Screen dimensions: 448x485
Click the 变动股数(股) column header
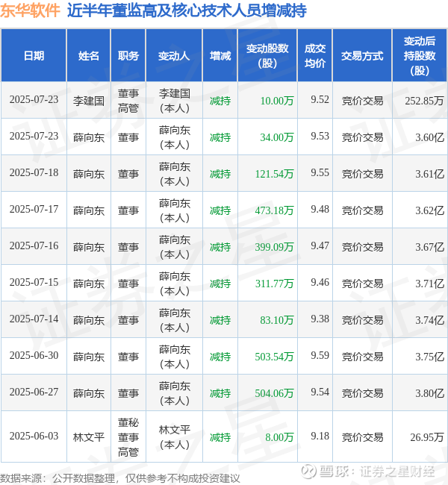click(x=267, y=56)
